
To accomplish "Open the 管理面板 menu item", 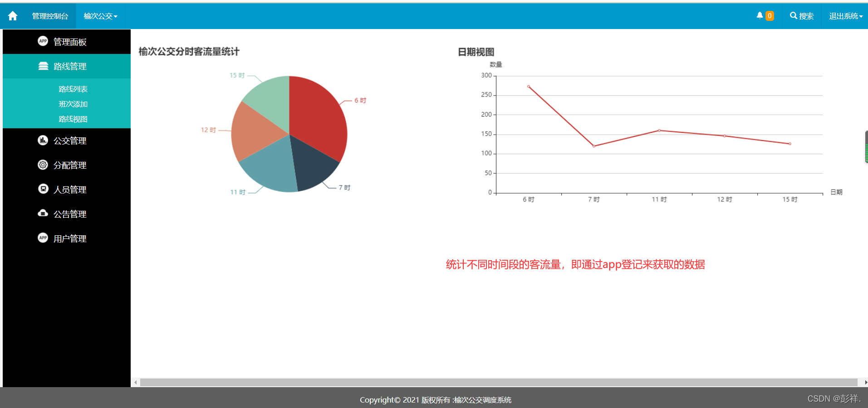I will 67,42.
